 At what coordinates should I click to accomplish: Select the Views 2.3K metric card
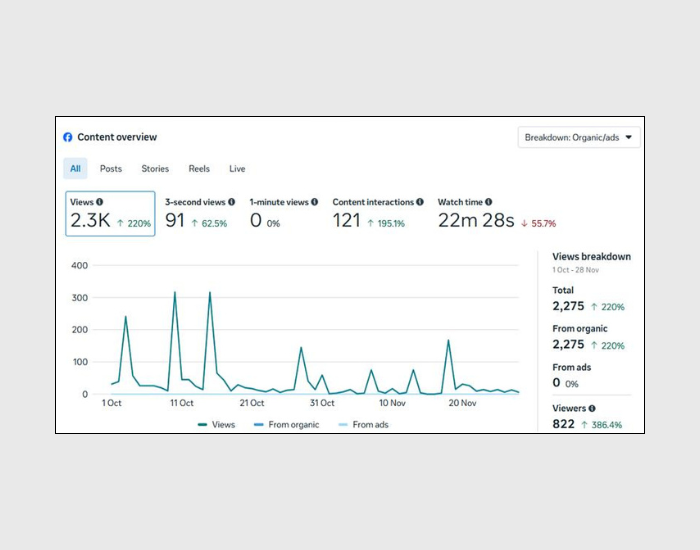[111, 214]
